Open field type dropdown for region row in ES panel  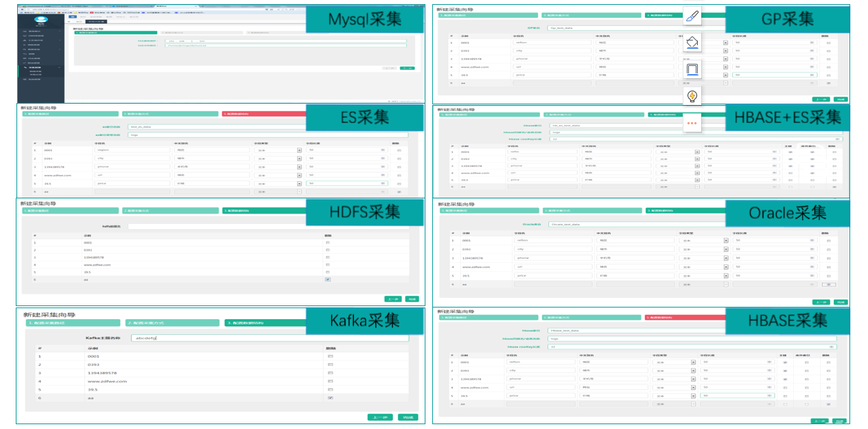point(299,150)
